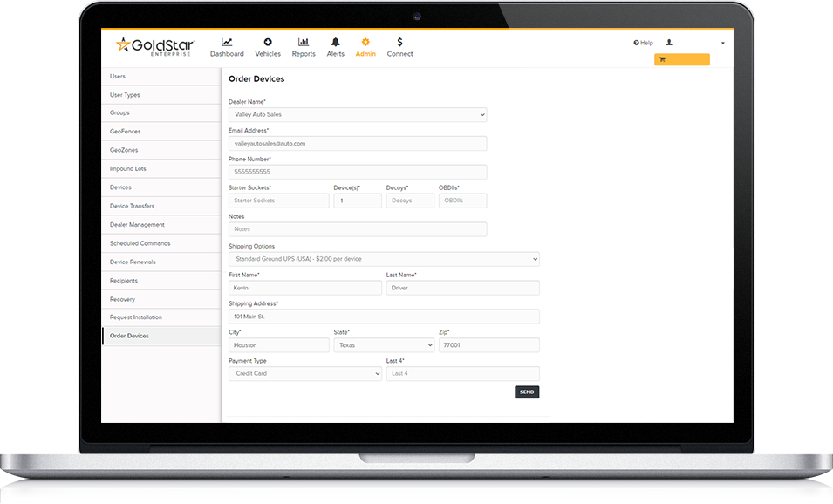Open Recipients in the sidebar
Screen dimensions: 833x504
coord(161,281)
